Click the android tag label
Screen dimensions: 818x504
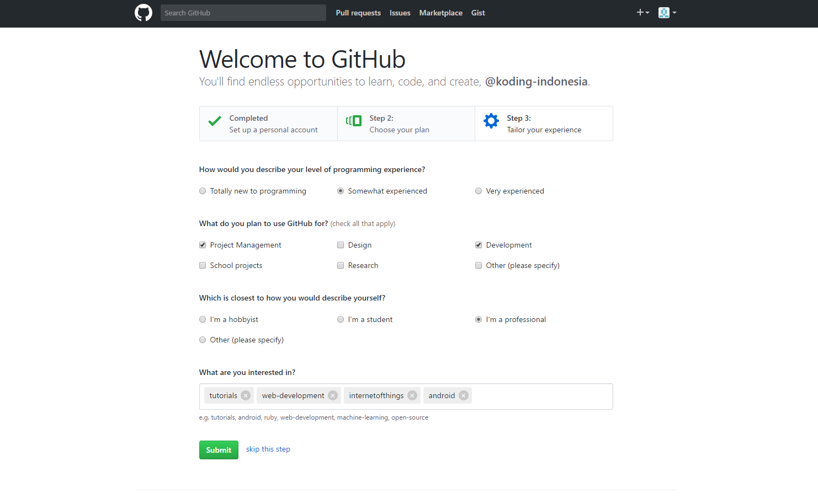tap(442, 395)
